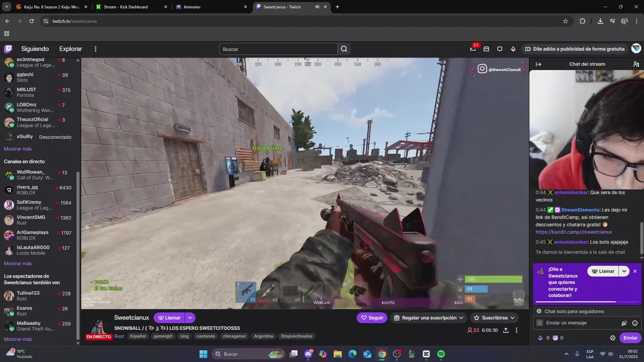Close the Llamar collaboration banner

click(635, 271)
